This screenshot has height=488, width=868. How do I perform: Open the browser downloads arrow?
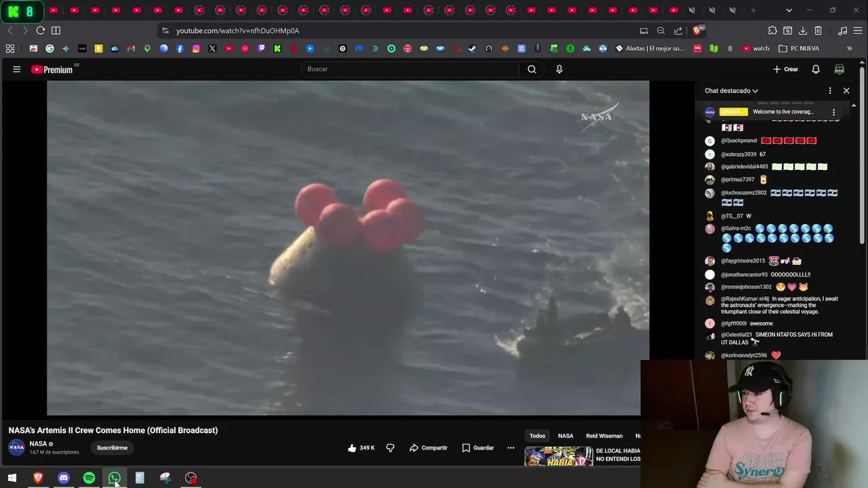pyautogui.click(x=803, y=30)
